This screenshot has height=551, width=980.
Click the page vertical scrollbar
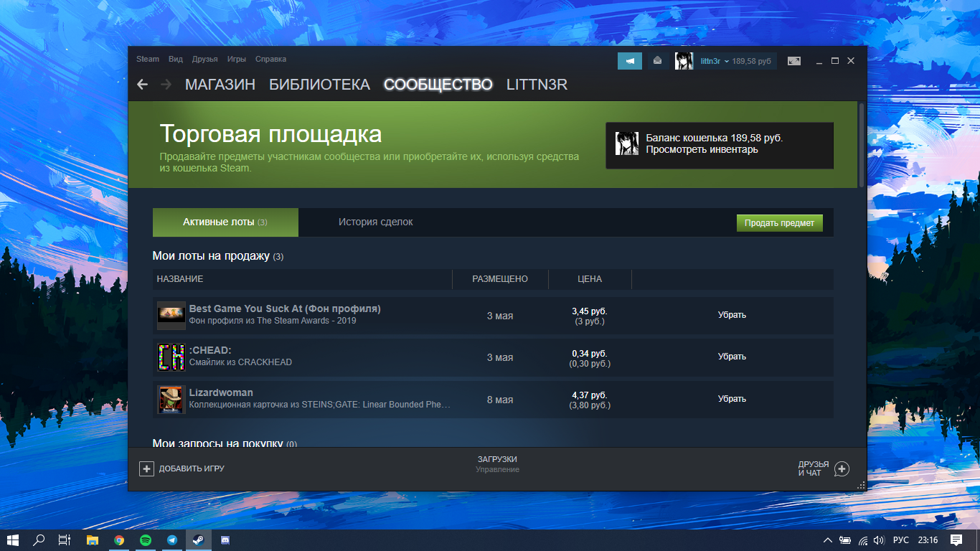[x=862, y=146]
